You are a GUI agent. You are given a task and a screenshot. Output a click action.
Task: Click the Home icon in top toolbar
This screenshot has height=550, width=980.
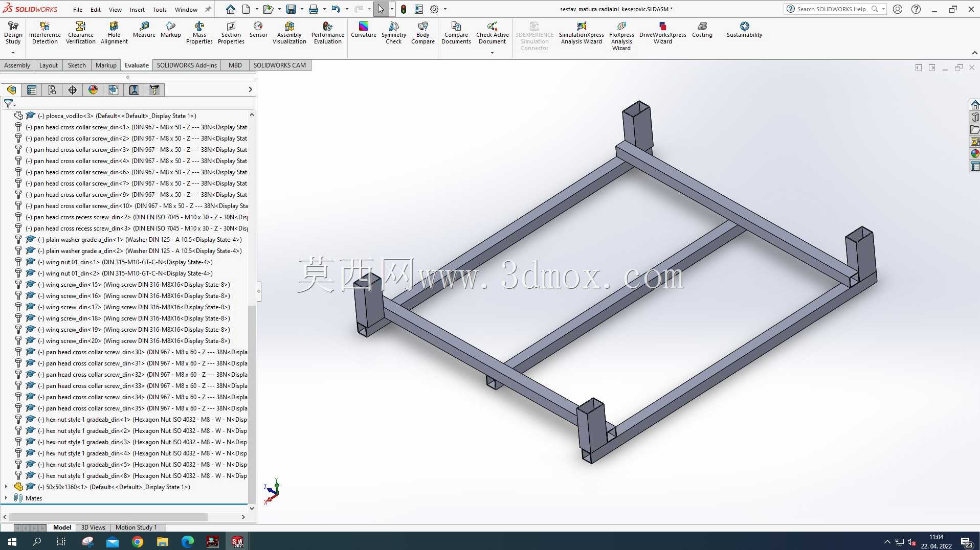tap(231, 9)
